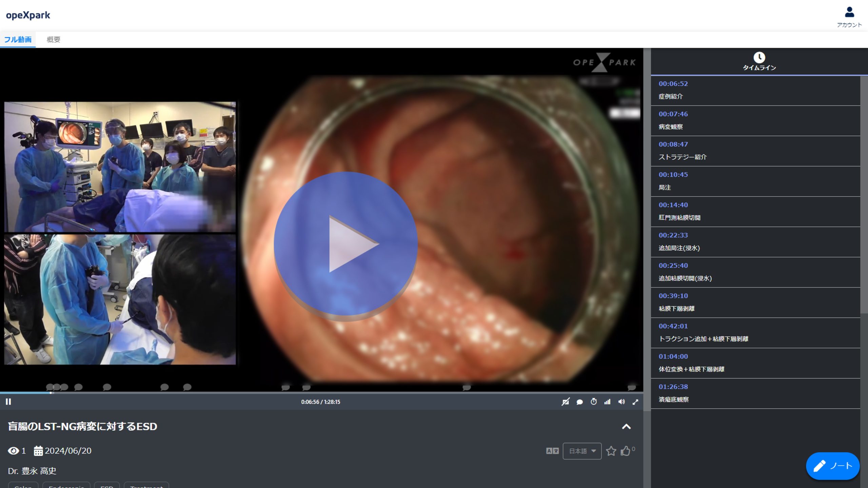Jump to 00:25:40 追加粘膜切開(浸水)

[x=755, y=272]
